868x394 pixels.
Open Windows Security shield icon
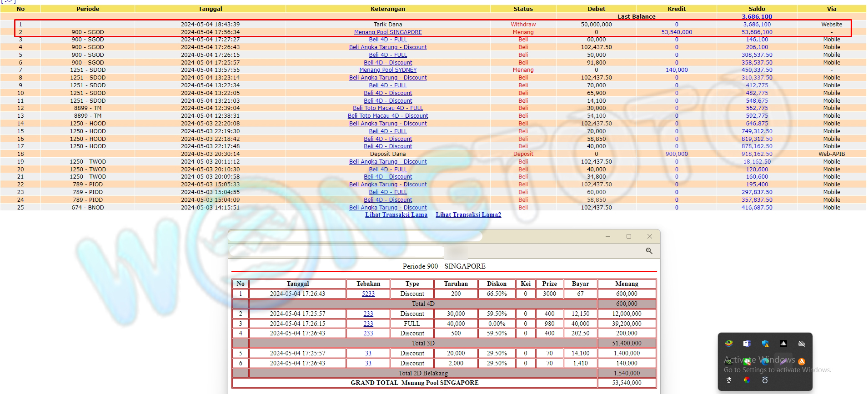point(765,344)
